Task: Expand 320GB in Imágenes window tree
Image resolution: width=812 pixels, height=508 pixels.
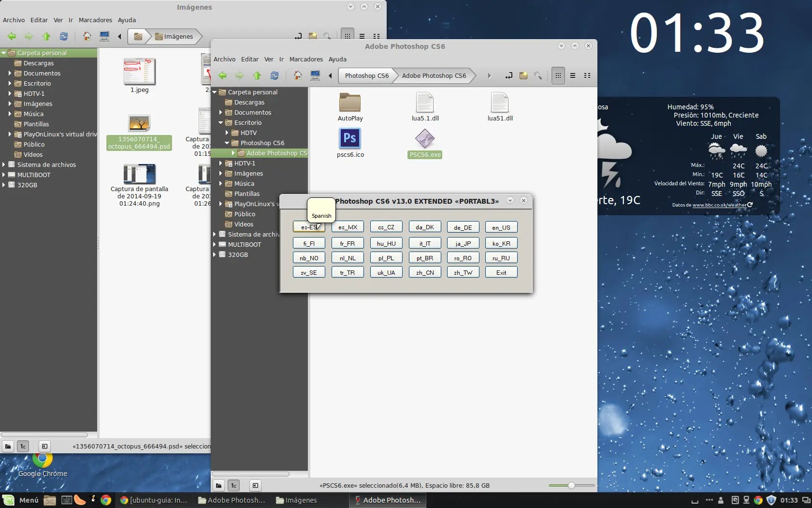Action: click(3, 185)
